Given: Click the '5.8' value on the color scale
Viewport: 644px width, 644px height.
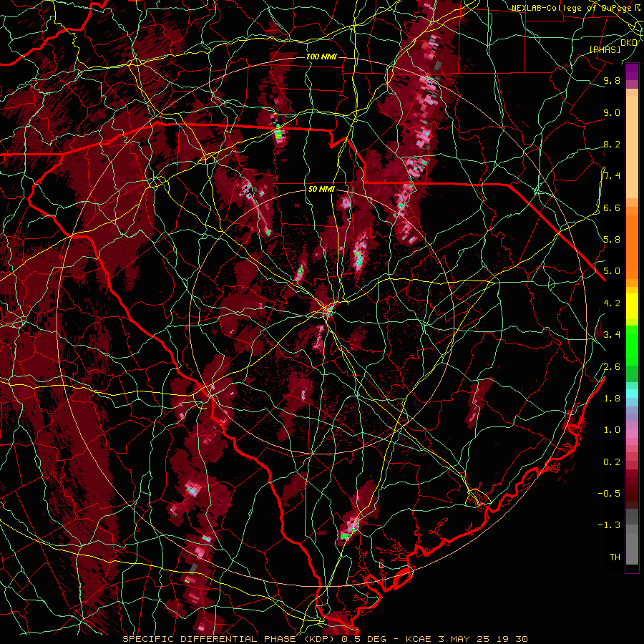Looking at the screenshot, I should pyautogui.click(x=612, y=240).
